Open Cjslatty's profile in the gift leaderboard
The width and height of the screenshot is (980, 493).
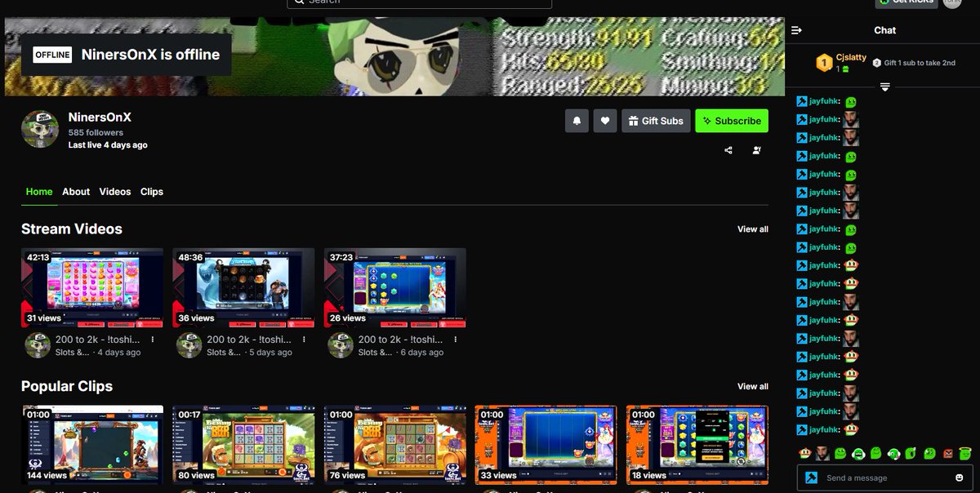pos(851,58)
